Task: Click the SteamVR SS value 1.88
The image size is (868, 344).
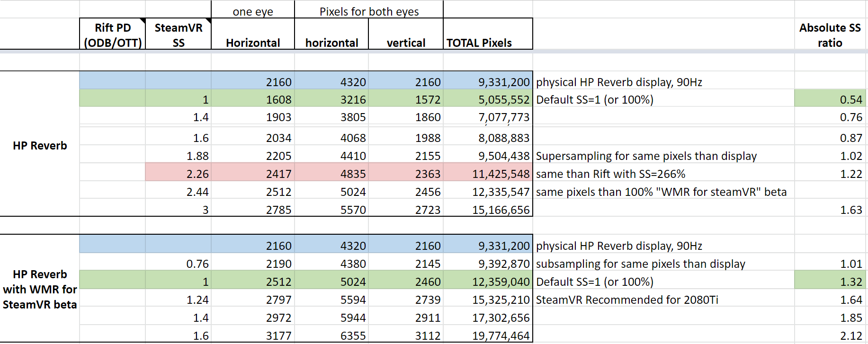Action: click(x=178, y=154)
